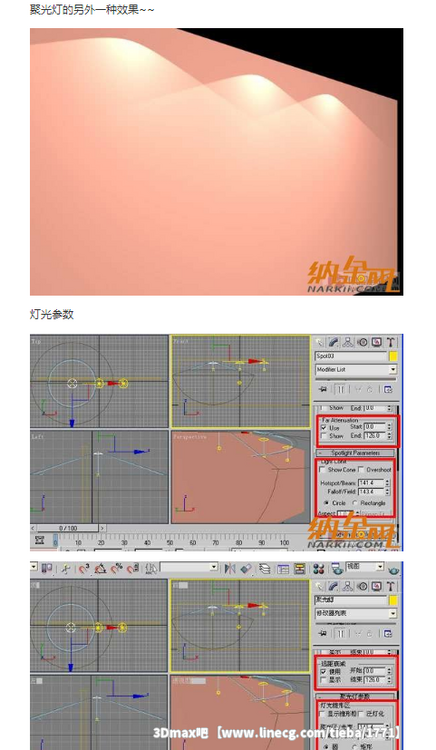Click the 0 / 100 time slider handle
Screen dimensions: 436x750
coord(68,528)
